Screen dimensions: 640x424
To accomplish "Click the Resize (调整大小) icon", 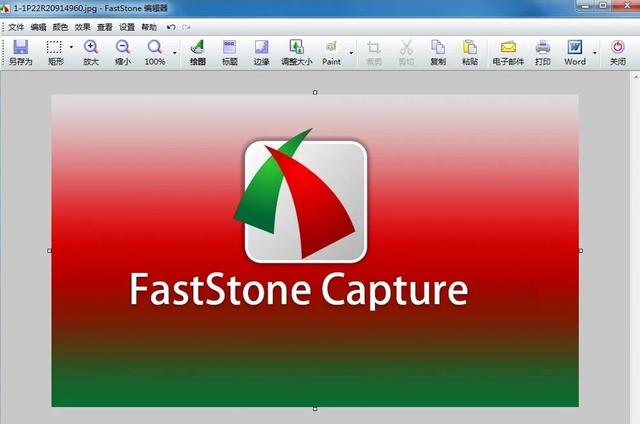I will [296, 52].
